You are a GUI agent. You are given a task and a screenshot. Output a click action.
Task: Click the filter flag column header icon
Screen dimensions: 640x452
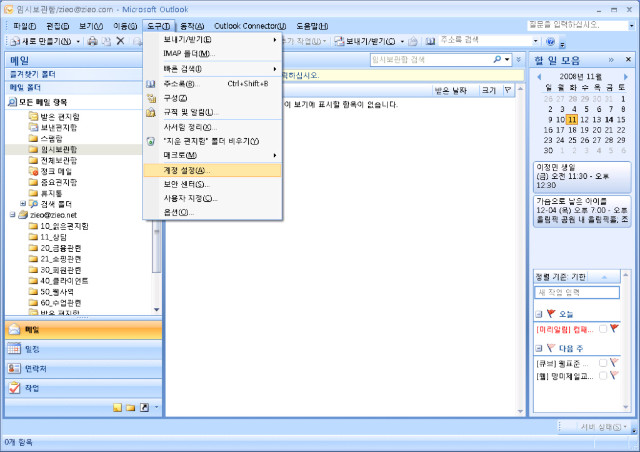[x=507, y=90]
